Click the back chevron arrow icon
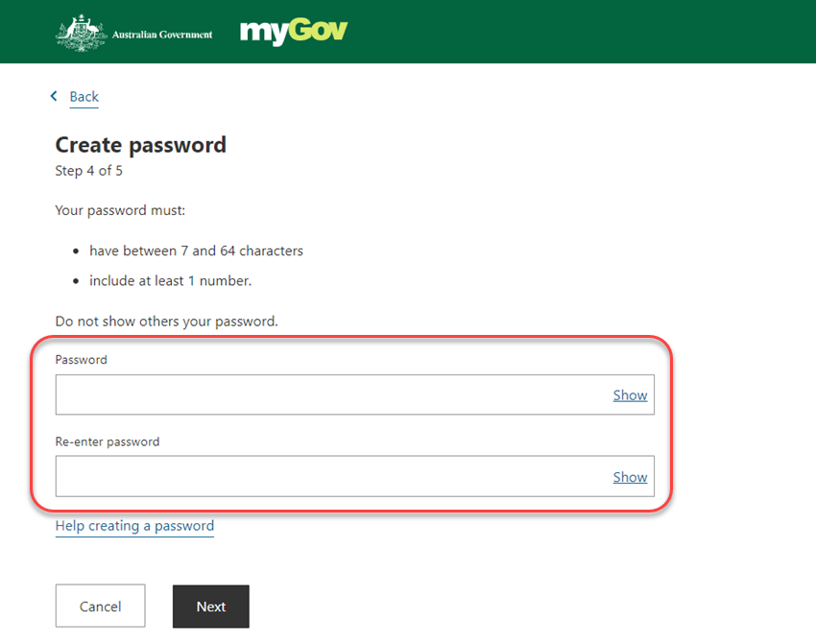This screenshot has width=816, height=644. click(x=54, y=96)
